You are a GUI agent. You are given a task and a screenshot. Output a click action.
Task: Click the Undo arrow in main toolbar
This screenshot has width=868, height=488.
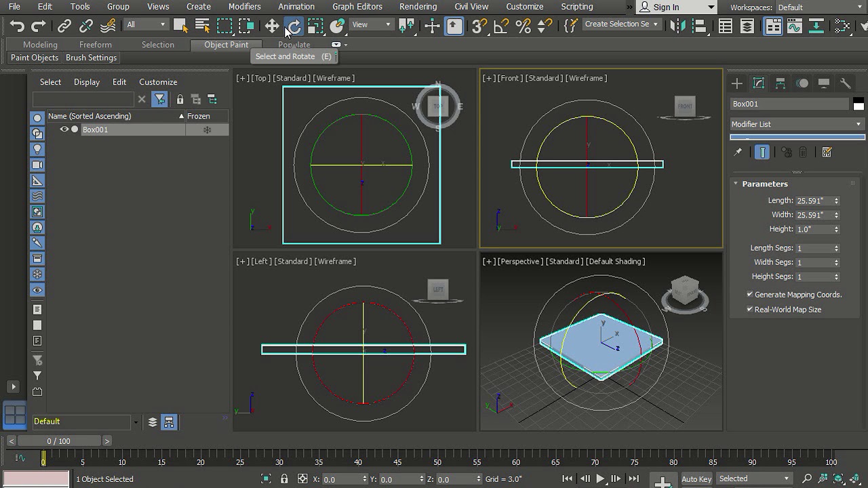coord(17,26)
